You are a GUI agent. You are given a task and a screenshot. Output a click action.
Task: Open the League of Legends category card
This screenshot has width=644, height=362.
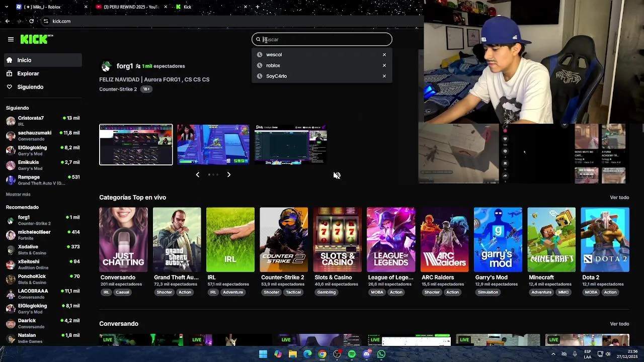pos(391,240)
